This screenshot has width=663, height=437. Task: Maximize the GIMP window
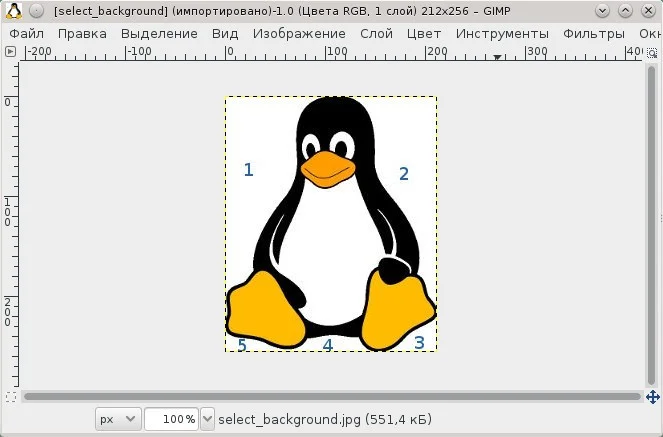tap(625, 11)
